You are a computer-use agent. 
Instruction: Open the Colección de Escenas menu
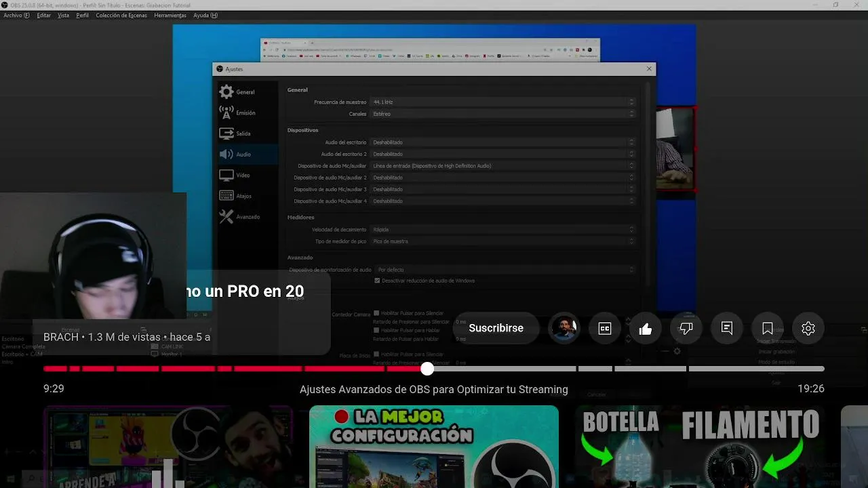pos(121,15)
